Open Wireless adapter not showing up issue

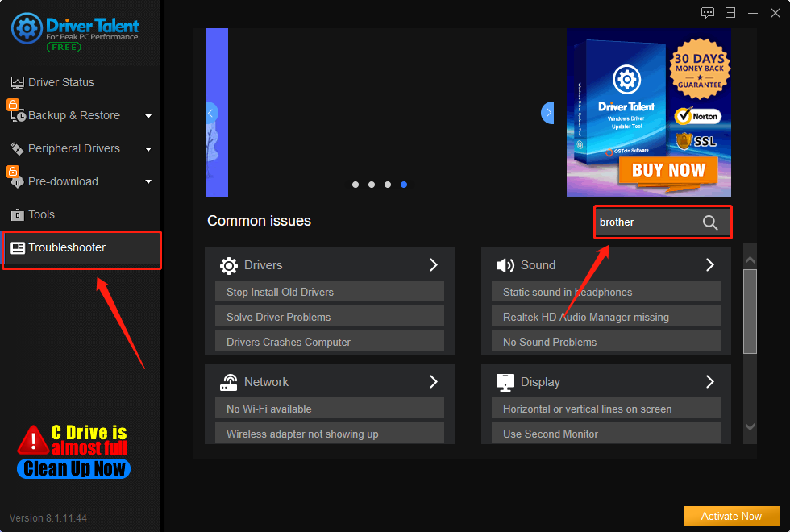coord(330,434)
